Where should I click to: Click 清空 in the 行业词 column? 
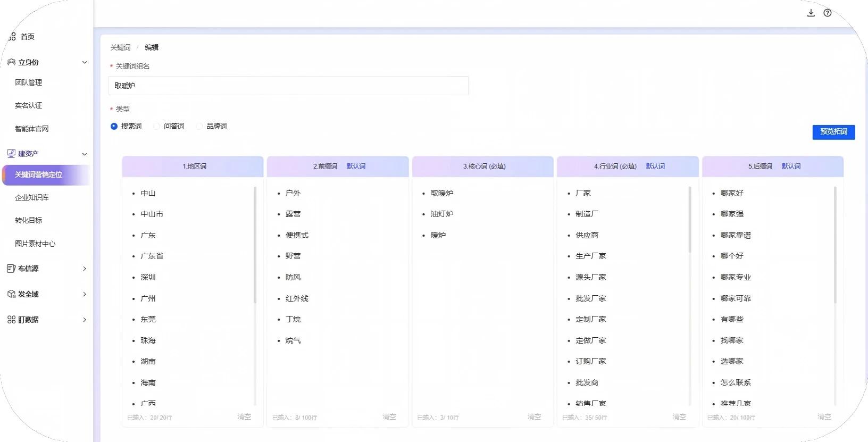point(679,417)
